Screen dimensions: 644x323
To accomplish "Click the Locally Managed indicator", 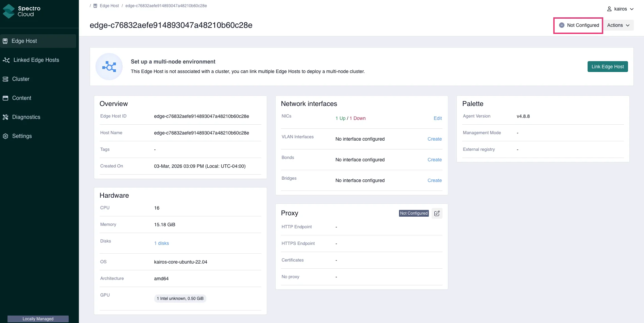I will click(38, 319).
